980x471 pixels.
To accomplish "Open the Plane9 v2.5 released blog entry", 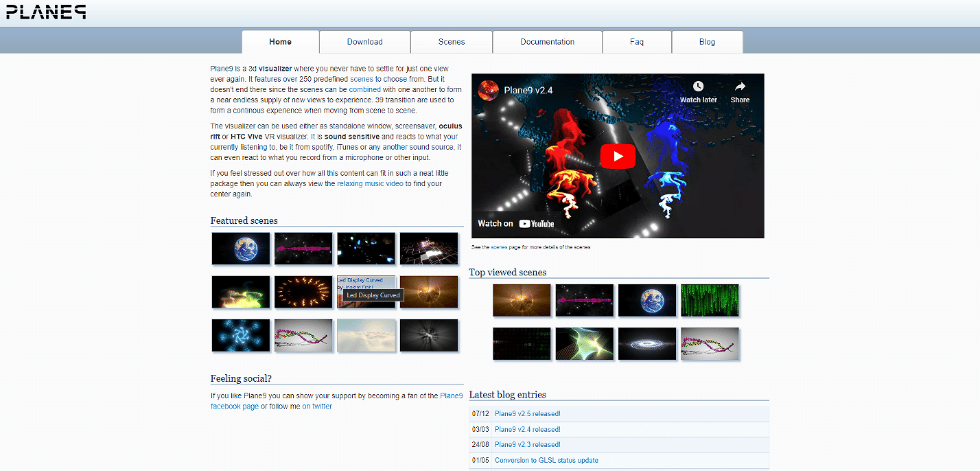I will 527,414.
